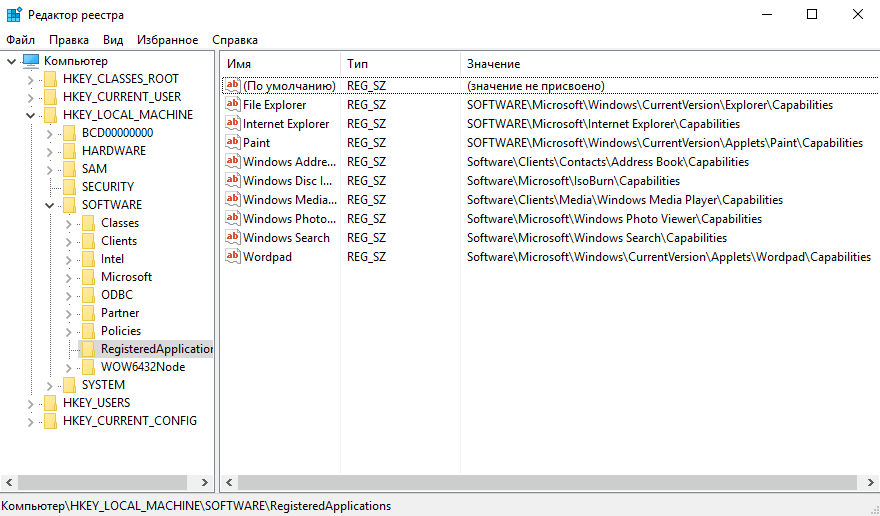Click the Intel folder icon
The width and height of the screenshot is (880, 516).
point(89,259)
